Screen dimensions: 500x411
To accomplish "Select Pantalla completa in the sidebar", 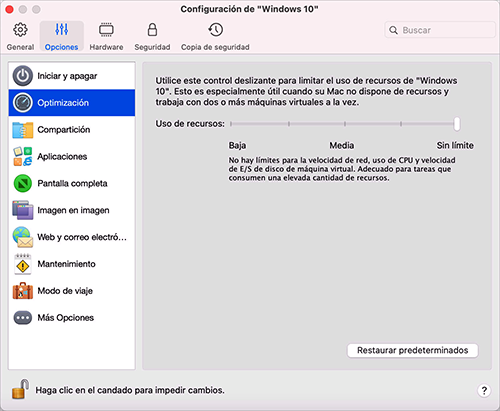I will coord(72,183).
